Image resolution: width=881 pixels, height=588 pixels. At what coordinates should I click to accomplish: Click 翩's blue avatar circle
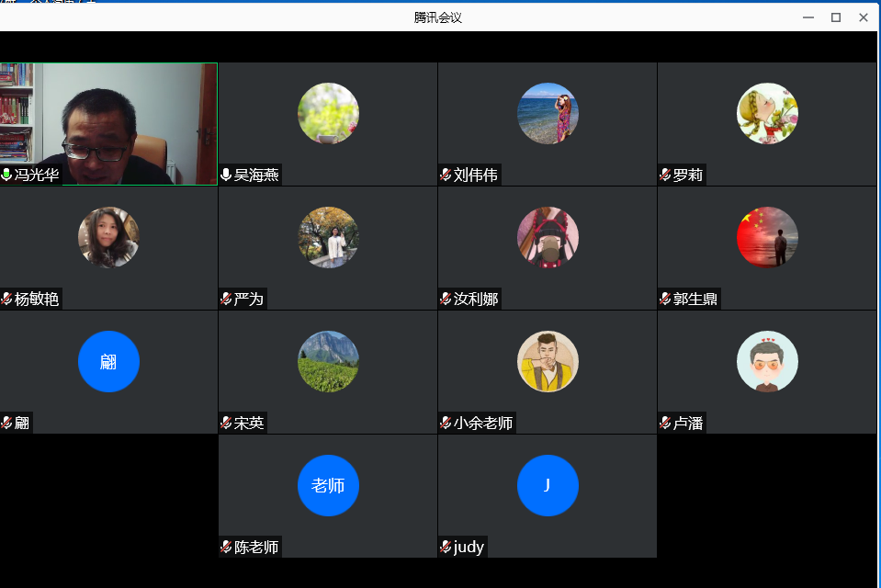pyautogui.click(x=108, y=361)
